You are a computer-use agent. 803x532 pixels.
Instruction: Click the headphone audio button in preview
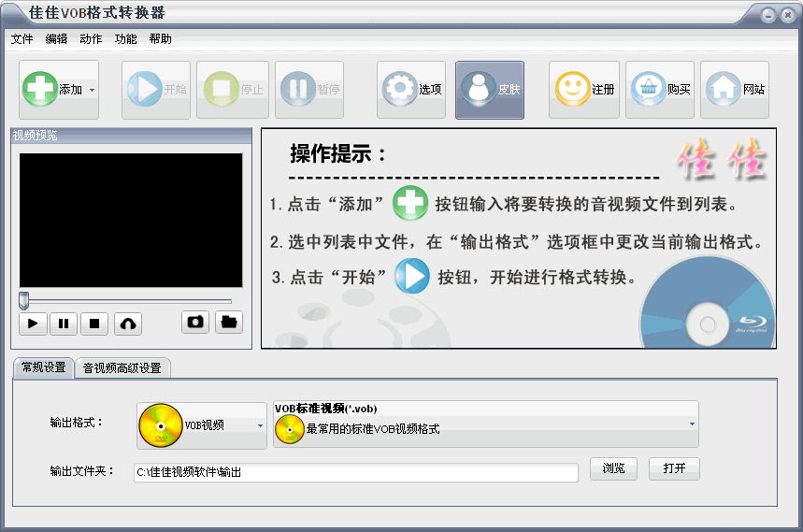click(128, 324)
